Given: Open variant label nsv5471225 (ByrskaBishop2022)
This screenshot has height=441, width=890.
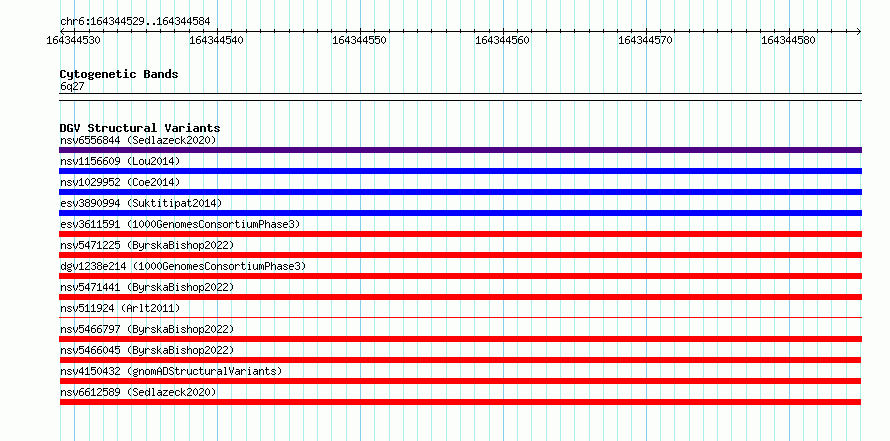Looking at the screenshot, I should click(147, 245).
